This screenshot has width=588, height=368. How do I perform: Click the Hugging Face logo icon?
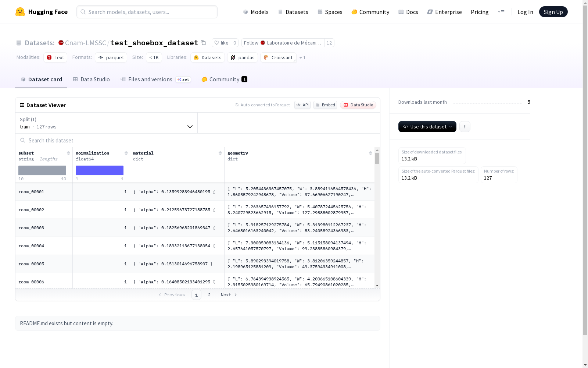pyautogui.click(x=20, y=12)
